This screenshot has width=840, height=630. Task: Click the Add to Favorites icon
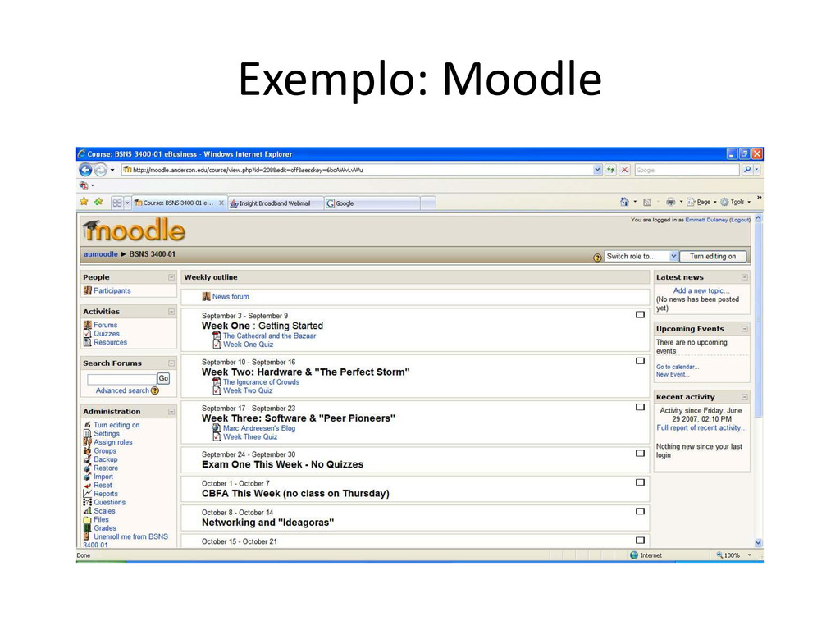click(98, 202)
